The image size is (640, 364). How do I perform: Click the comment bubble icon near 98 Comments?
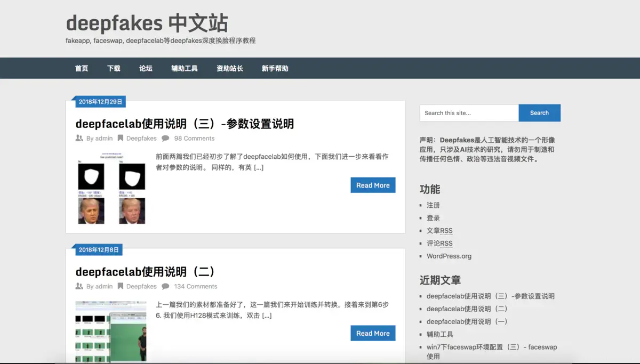tap(165, 138)
